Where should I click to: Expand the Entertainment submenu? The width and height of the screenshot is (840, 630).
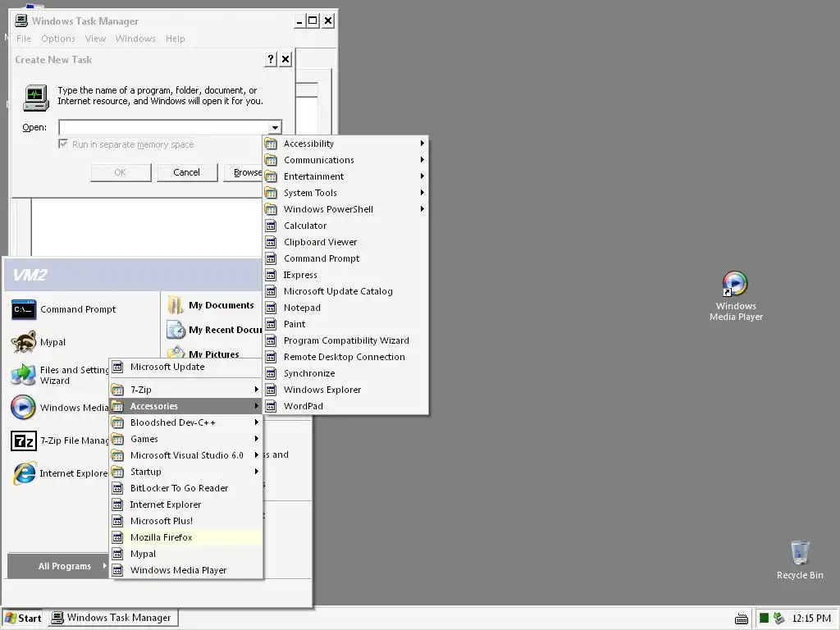pyautogui.click(x=345, y=176)
